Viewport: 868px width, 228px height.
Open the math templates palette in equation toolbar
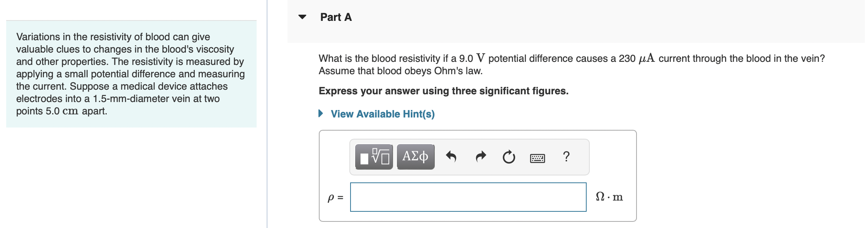(373, 157)
